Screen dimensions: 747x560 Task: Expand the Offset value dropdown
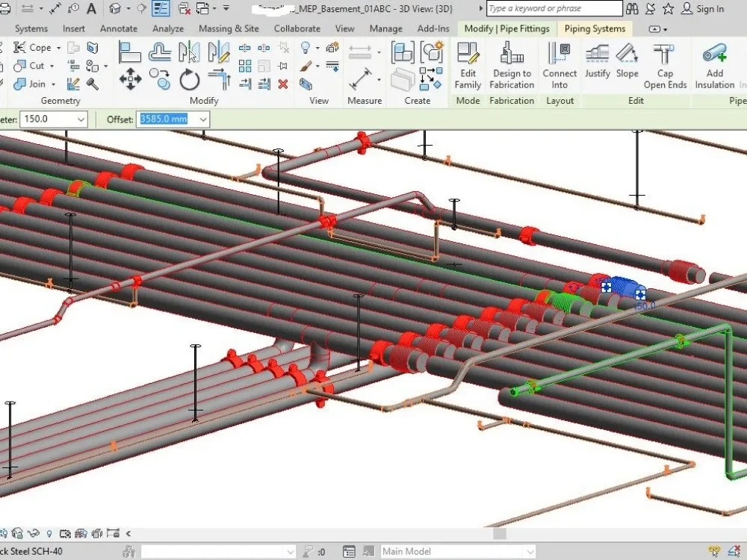203,119
